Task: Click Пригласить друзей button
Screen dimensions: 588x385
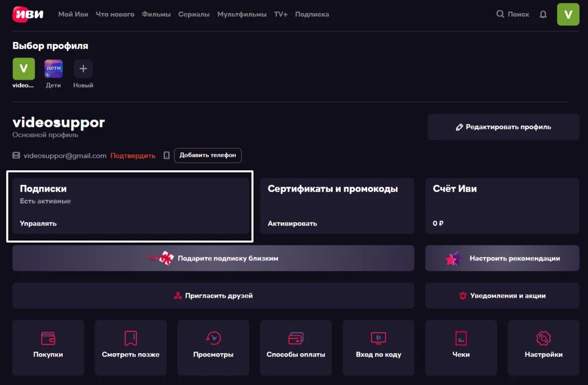Action: coord(213,296)
